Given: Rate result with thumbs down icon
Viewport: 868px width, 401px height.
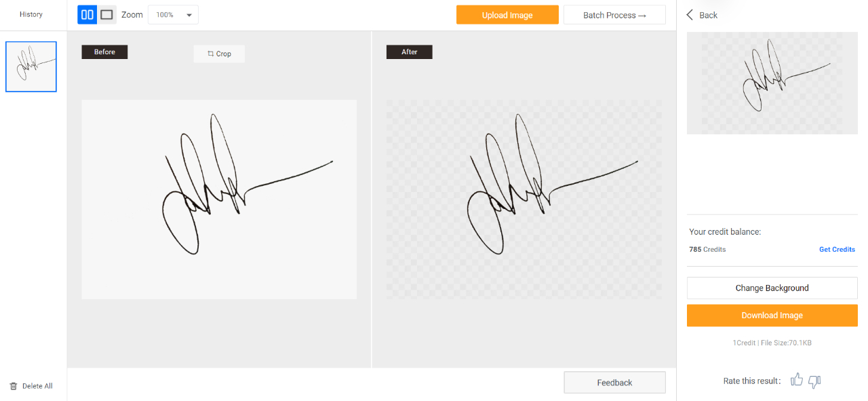Looking at the screenshot, I should tap(815, 381).
